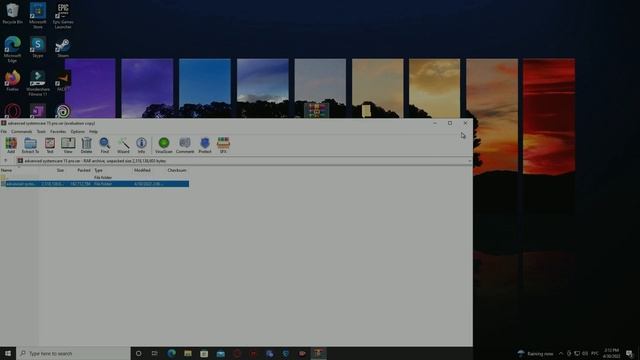Open the Mail app on the taskbar
640x360 pixels.
(220, 353)
